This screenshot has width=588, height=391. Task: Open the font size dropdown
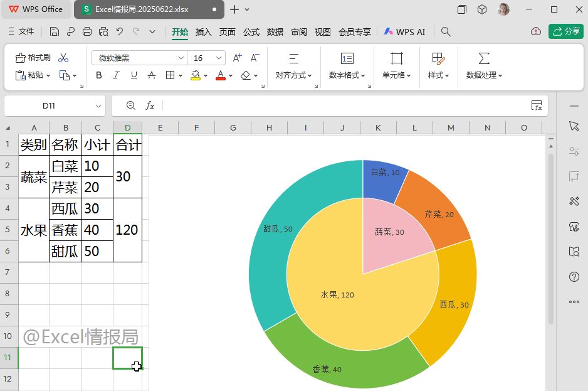click(219, 58)
